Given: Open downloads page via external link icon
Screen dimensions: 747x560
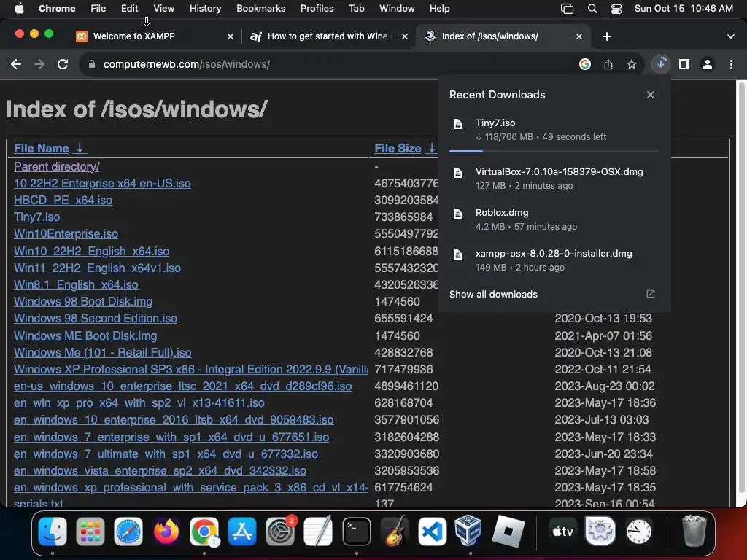Looking at the screenshot, I should (x=650, y=294).
